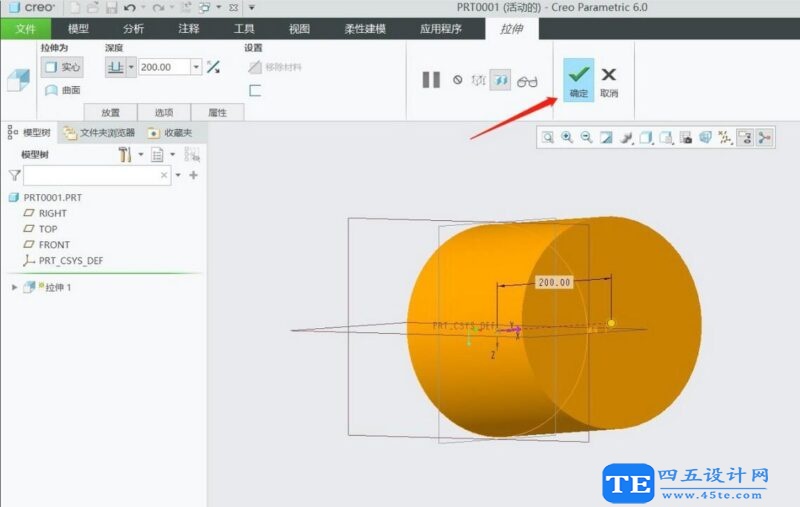
Task: Select the 收藏夹 navigator tab
Action: 170,133
